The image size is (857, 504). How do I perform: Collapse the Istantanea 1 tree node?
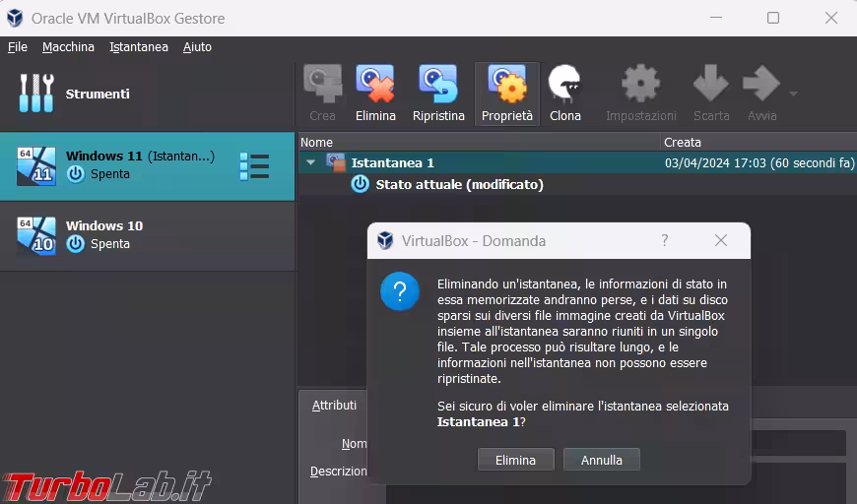click(311, 162)
